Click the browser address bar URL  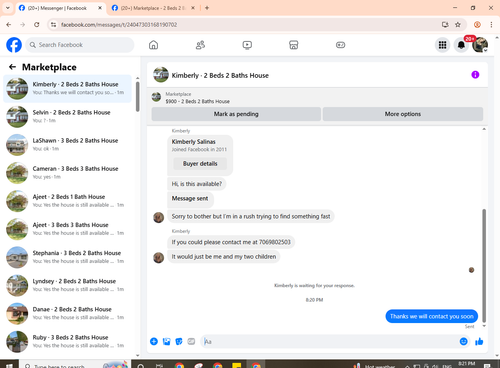119,25
